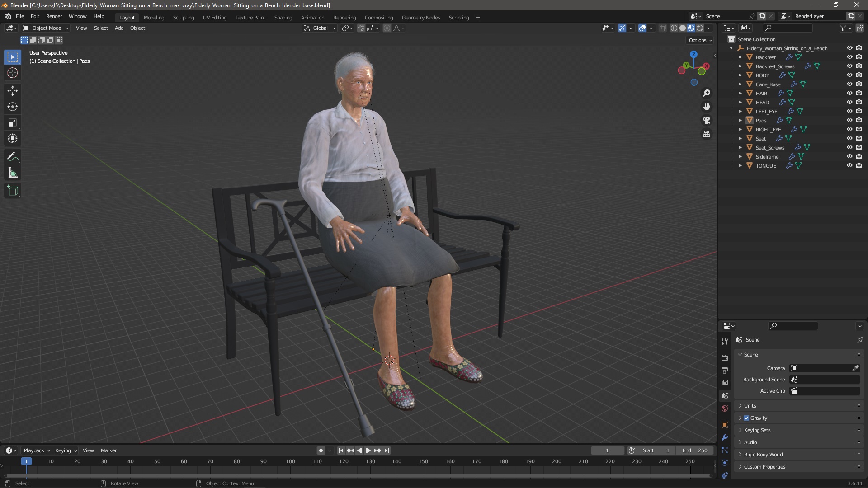Screen dimensions: 868x488
Task: Expand the Units panel
Action: (750, 406)
